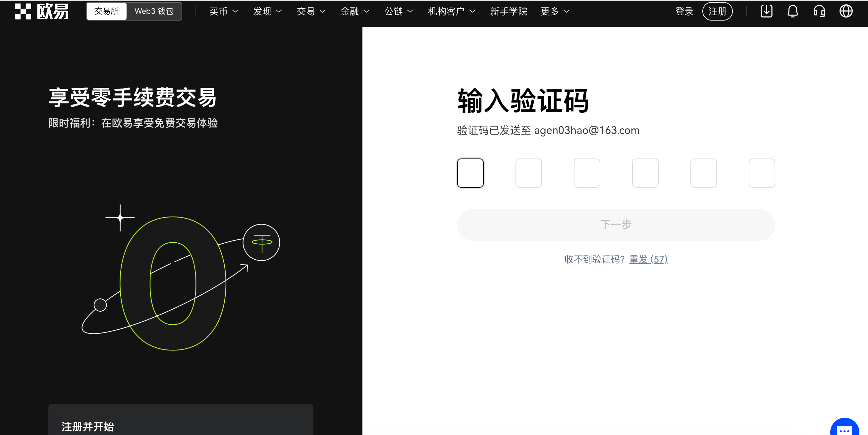Keep 交易所 tab active by clicking it
This screenshot has height=435, width=868.
click(x=106, y=11)
